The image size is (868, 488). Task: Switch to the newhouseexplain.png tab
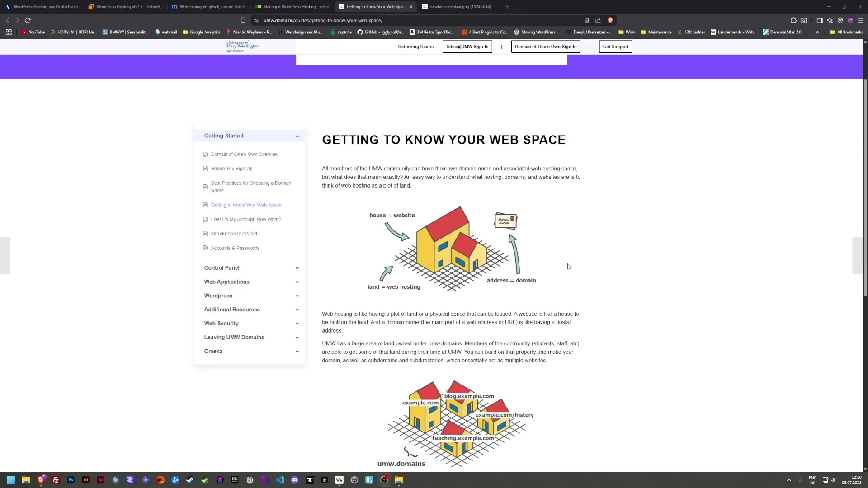tap(457, 7)
